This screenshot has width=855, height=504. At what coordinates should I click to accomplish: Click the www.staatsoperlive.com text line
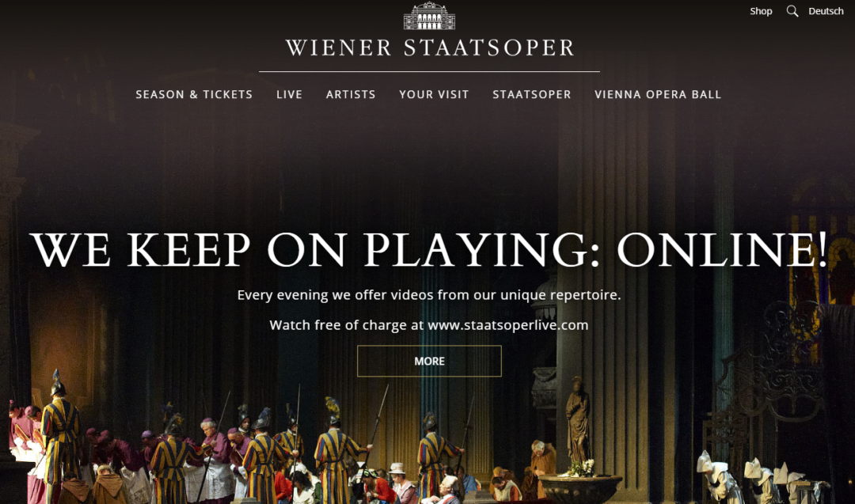429,325
